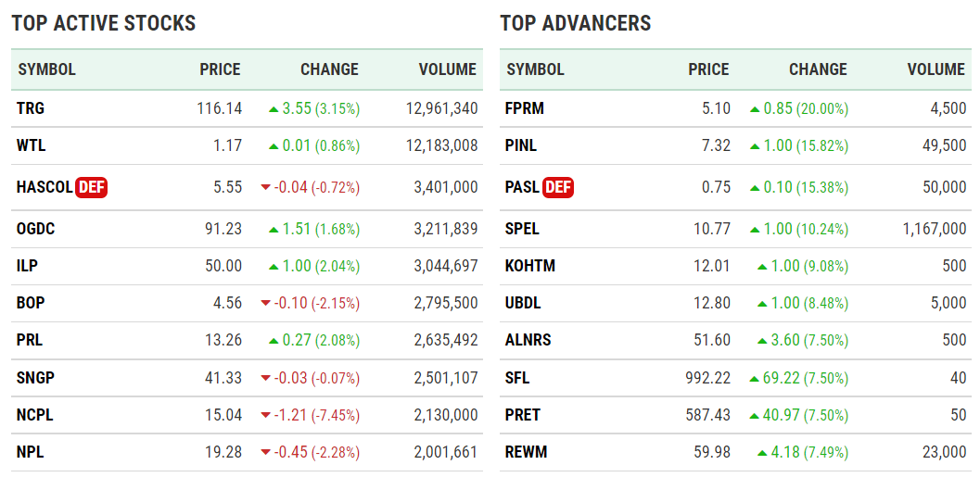Click the green up arrow in FPRM row
This screenshot has width=980, height=490.
coord(755,109)
